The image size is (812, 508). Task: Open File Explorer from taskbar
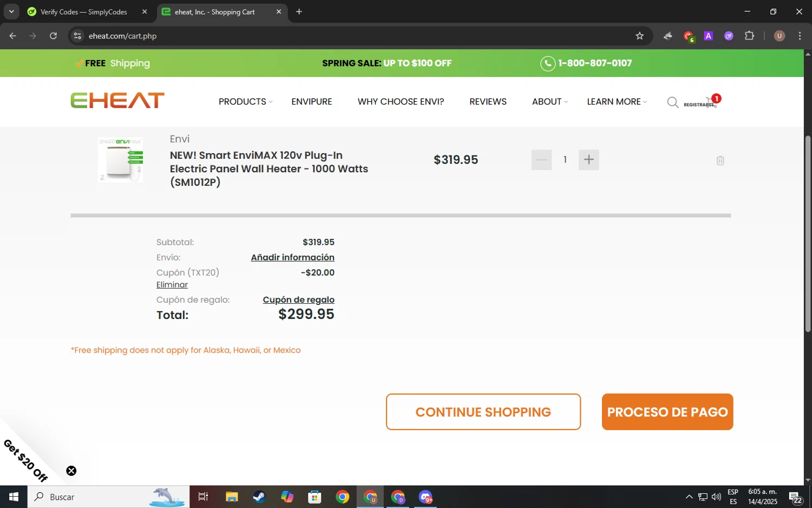pos(232,497)
